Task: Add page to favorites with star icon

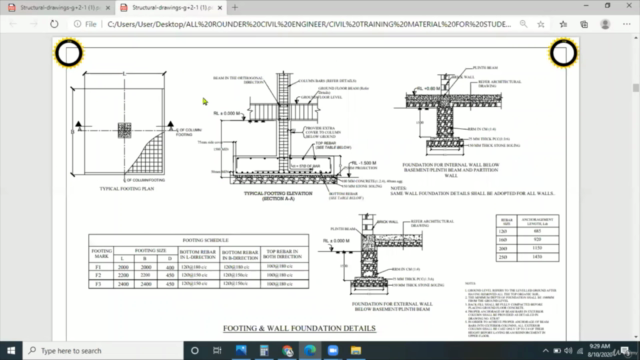Action: [x=541, y=24]
